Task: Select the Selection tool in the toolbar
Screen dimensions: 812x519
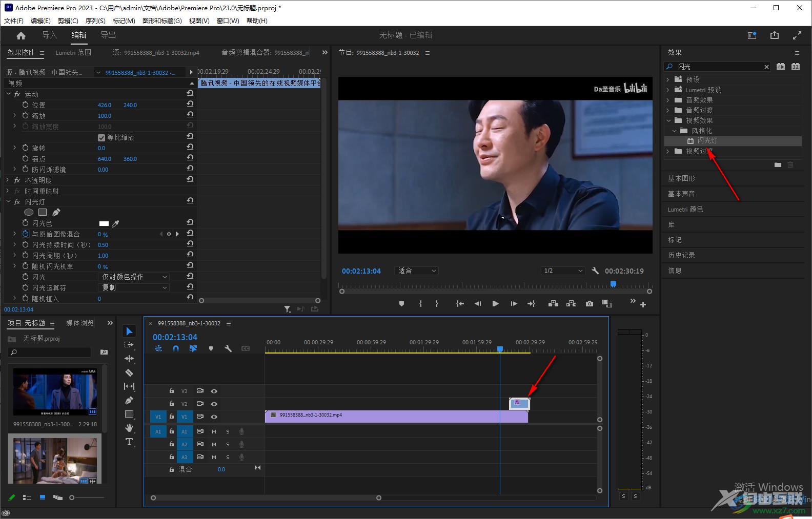Action: coord(129,331)
